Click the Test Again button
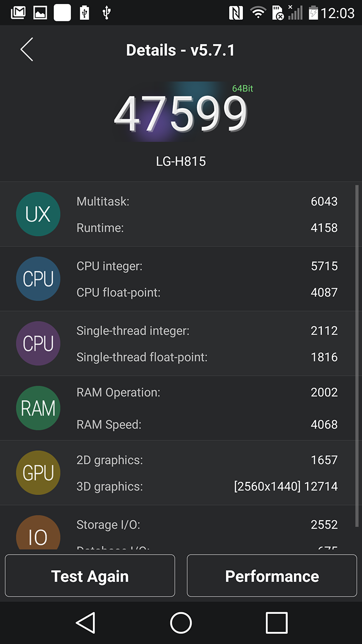 pos(90,576)
